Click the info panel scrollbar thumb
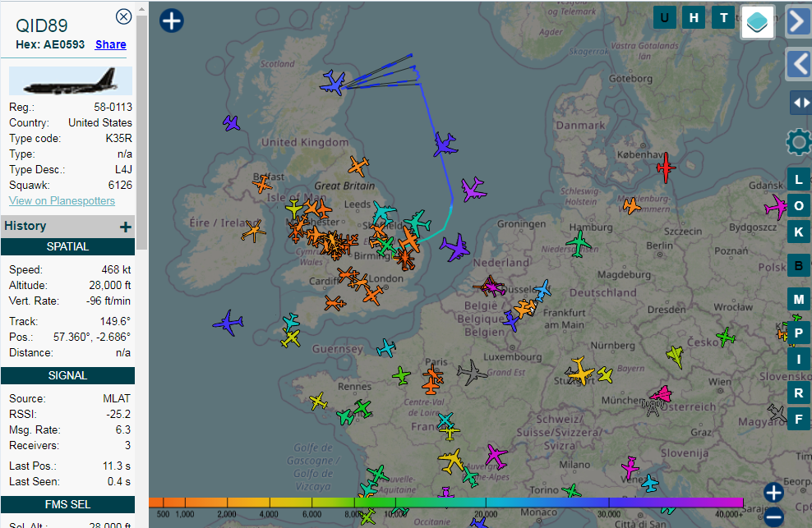This screenshot has height=528, width=812. (x=142, y=132)
